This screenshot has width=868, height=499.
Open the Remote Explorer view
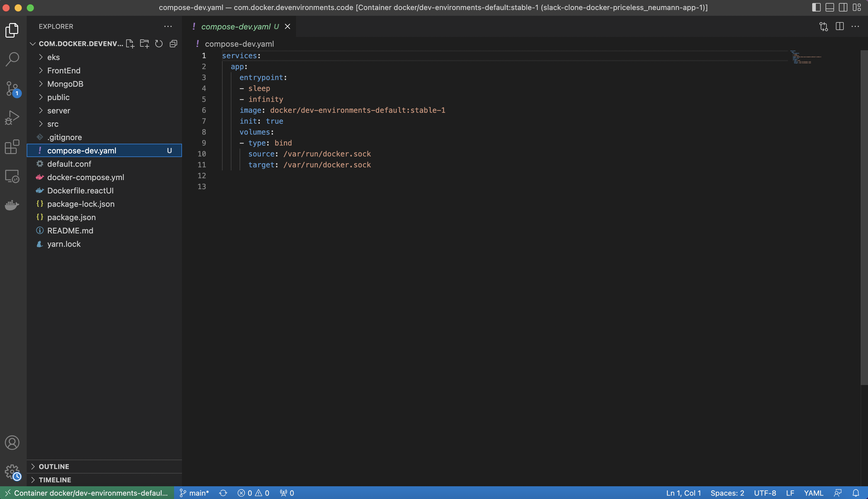tap(12, 176)
